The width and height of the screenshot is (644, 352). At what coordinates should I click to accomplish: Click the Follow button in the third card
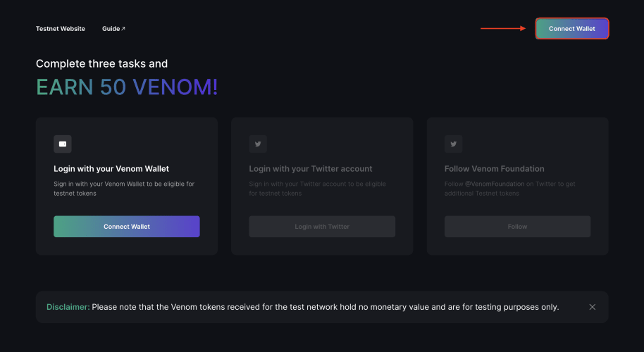[517, 227]
